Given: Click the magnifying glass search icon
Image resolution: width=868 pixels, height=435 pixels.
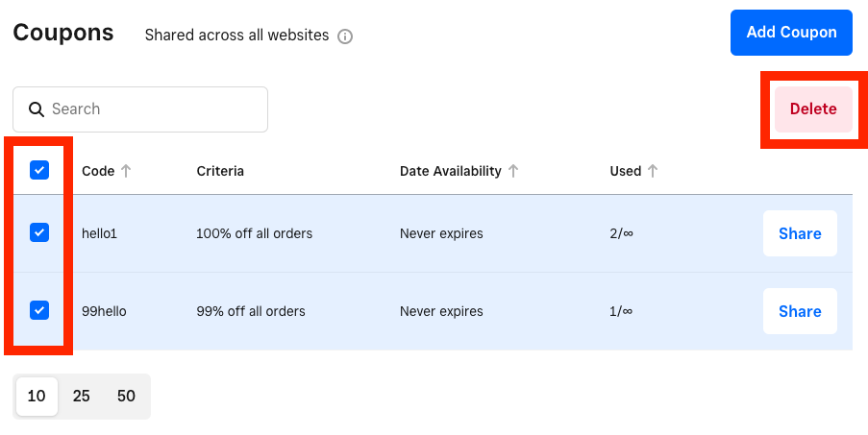Looking at the screenshot, I should click(37, 109).
